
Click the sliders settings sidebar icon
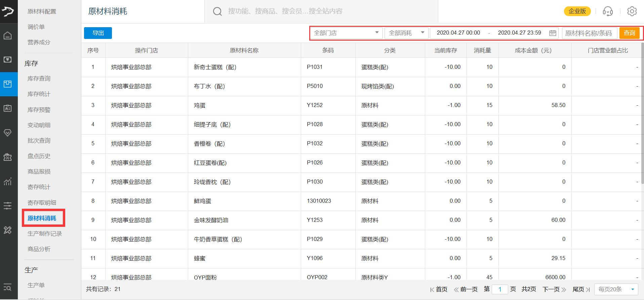pyautogui.click(x=8, y=206)
